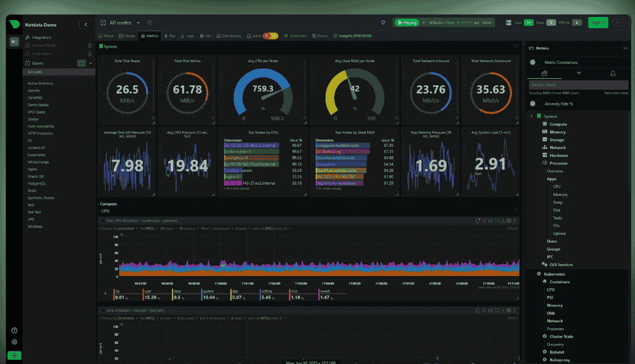Image resolution: width=635 pixels, height=364 pixels.
Task: Open fullscreen for Total CPU Utilization chart
Action: [497, 221]
